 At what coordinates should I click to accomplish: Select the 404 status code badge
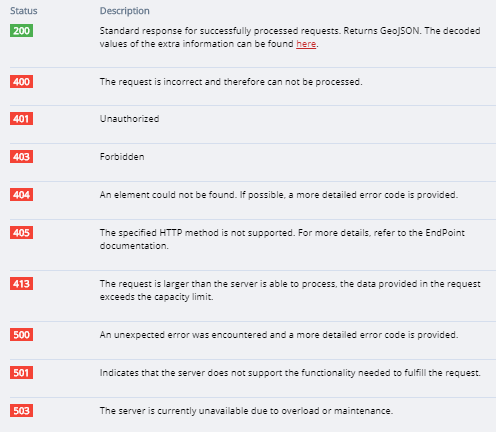coord(21,195)
